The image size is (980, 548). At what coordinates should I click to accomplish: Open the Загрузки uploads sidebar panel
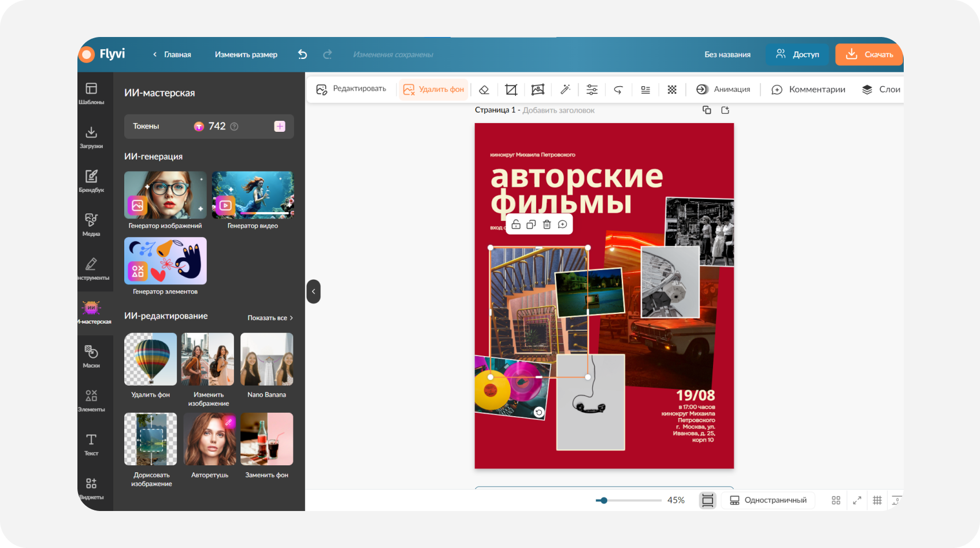coord(91,137)
